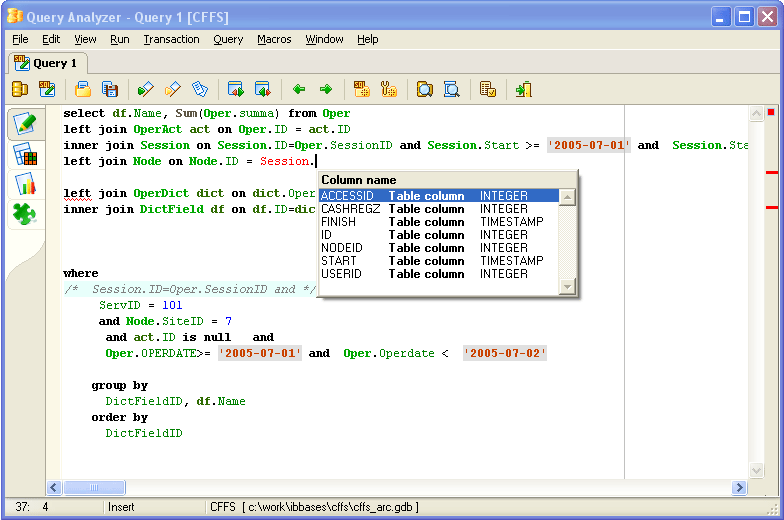The height and width of the screenshot is (520, 784).
Task: Click the horizontal scrollbar right arrow in editor
Action: click(x=740, y=488)
